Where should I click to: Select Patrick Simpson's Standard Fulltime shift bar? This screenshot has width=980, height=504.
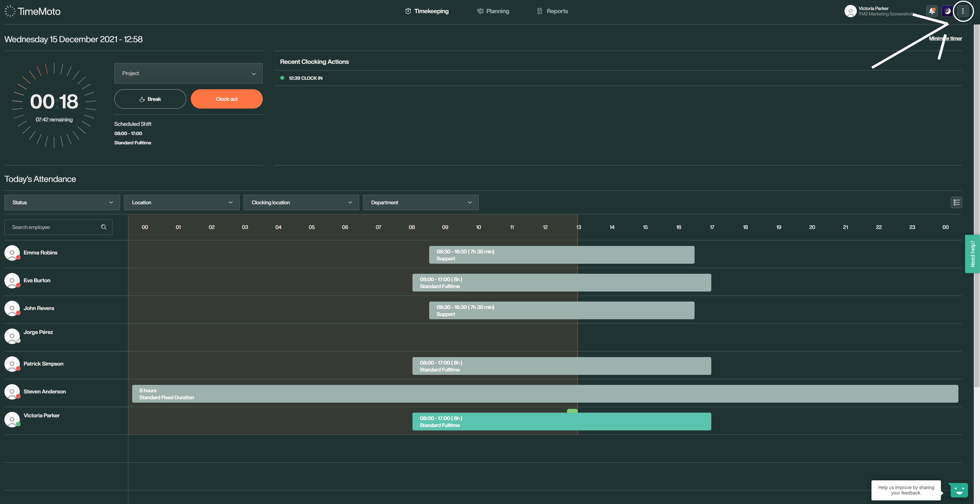(562, 366)
